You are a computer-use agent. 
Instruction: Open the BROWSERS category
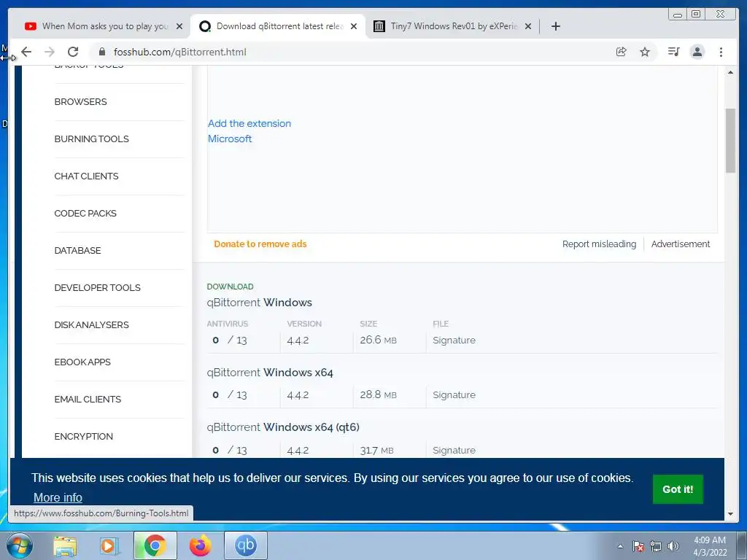(80, 102)
